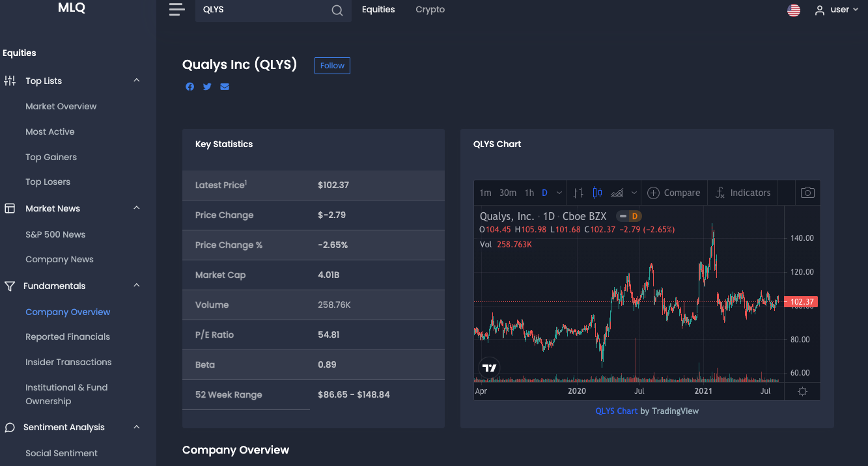This screenshot has height=466, width=868.
Task: Take a chart snapshot with camera icon
Action: point(807,193)
